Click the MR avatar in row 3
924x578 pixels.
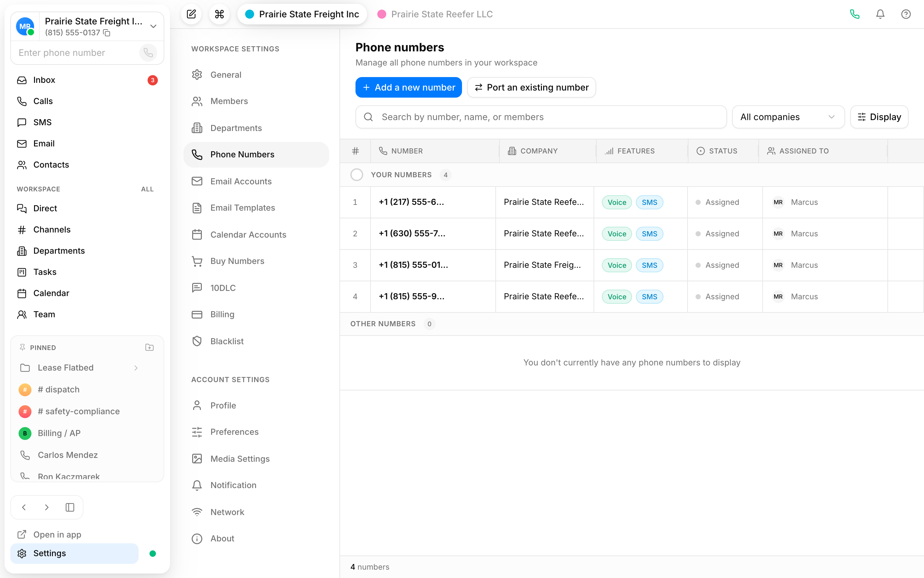[x=778, y=265]
